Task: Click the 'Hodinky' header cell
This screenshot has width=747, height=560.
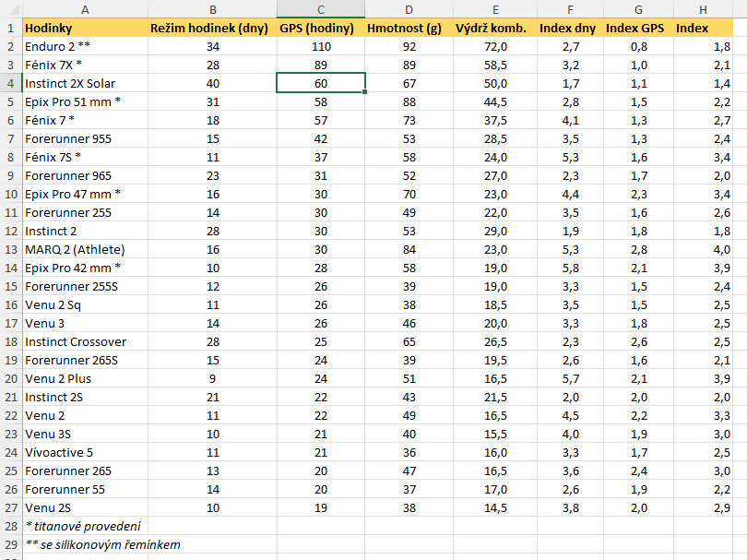Action: coord(85,28)
